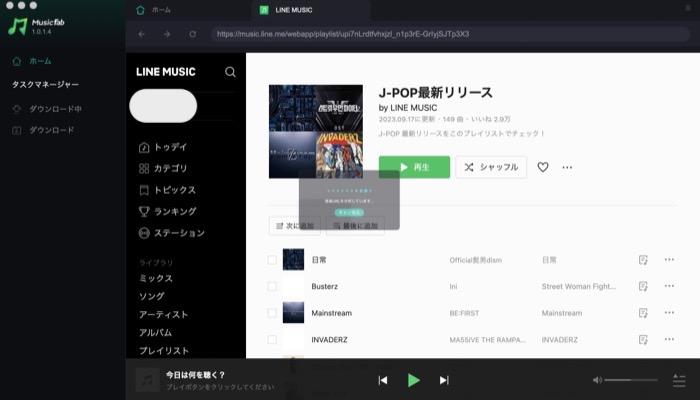The height and width of the screenshot is (400, 700).
Task: Open more options for Mainstream row
Action: tap(669, 312)
